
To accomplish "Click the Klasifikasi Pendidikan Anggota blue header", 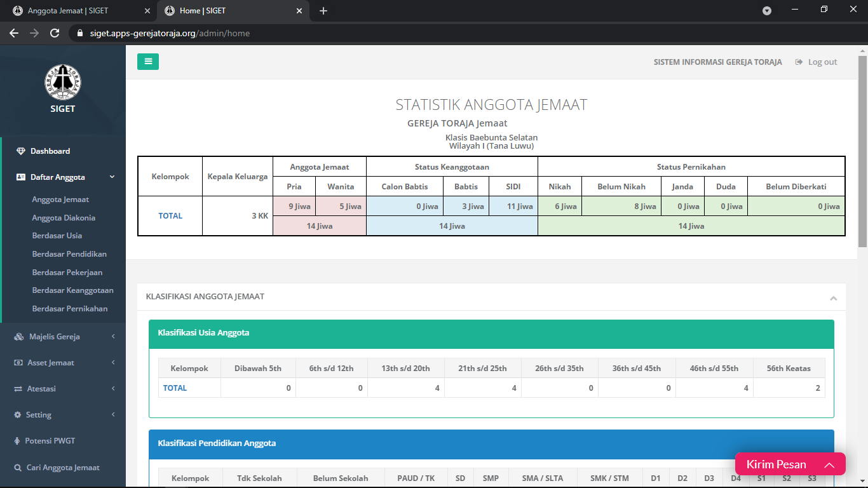I will click(491, 444).
